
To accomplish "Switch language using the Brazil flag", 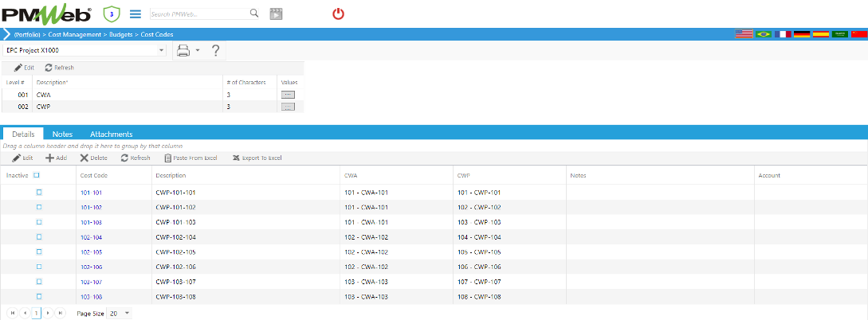I will [x=764, y=35].
